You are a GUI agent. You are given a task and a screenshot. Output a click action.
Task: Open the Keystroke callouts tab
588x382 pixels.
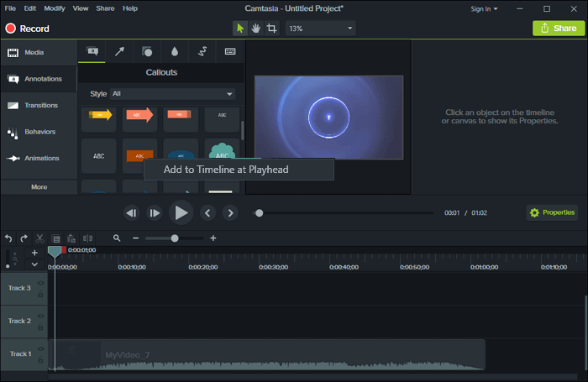(x=230, y=51)
